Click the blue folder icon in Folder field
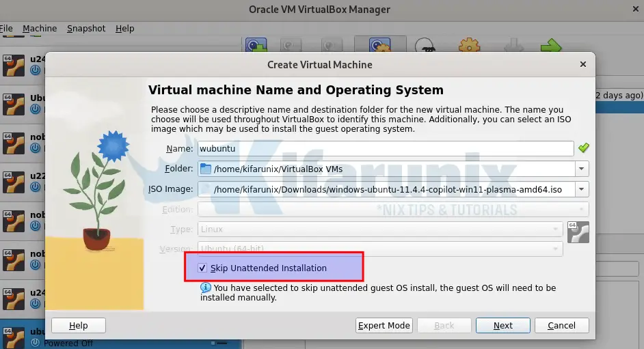Screen dimensions: 644x349 205,169
